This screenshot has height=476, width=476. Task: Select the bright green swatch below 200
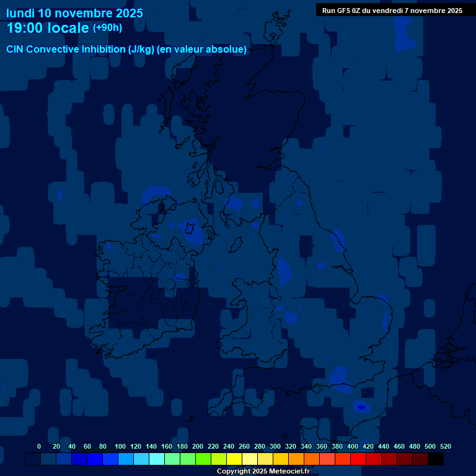[203, 459]
